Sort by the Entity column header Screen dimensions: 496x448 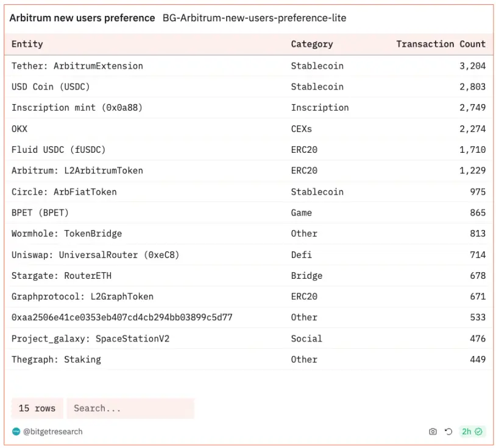pos(27,44)
